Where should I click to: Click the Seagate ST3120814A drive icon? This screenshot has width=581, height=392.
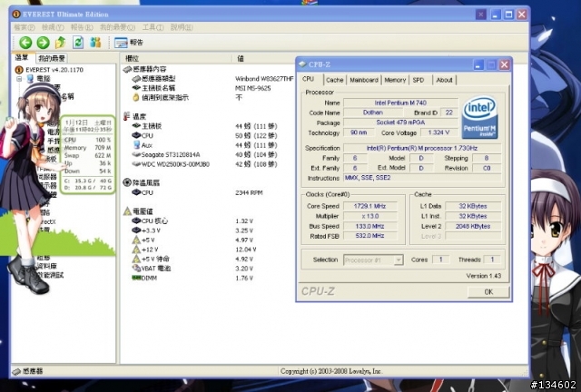[x=136, y=154]
